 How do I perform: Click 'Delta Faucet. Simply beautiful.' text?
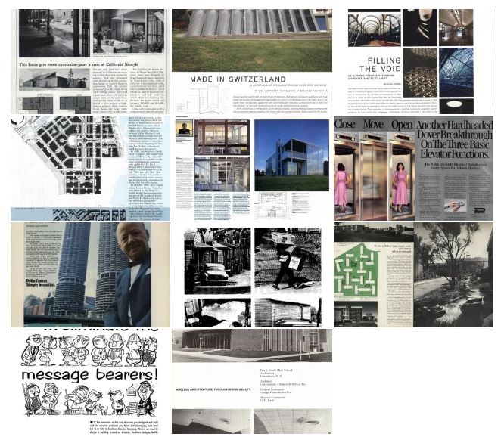41,283
